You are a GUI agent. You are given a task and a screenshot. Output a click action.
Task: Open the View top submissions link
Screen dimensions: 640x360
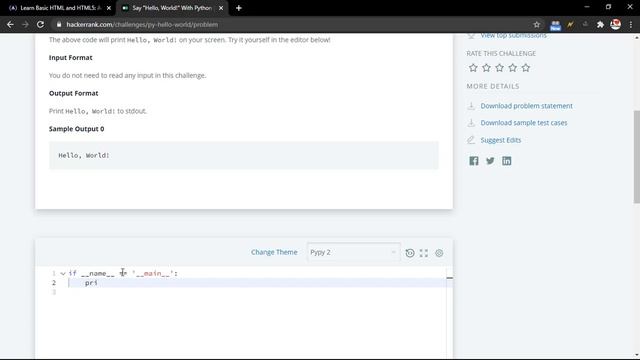pyautogui.click(x=513, y=36)
